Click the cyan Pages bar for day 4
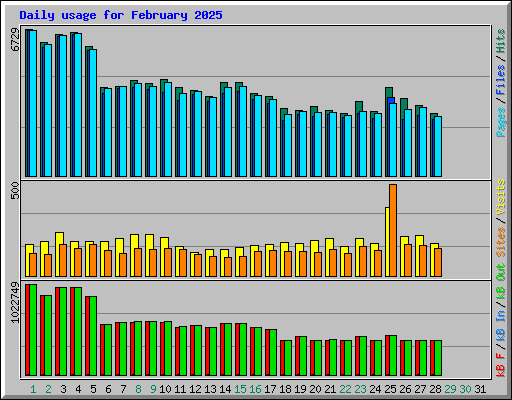This screenshot has width=512, height=400. [78, 105]
